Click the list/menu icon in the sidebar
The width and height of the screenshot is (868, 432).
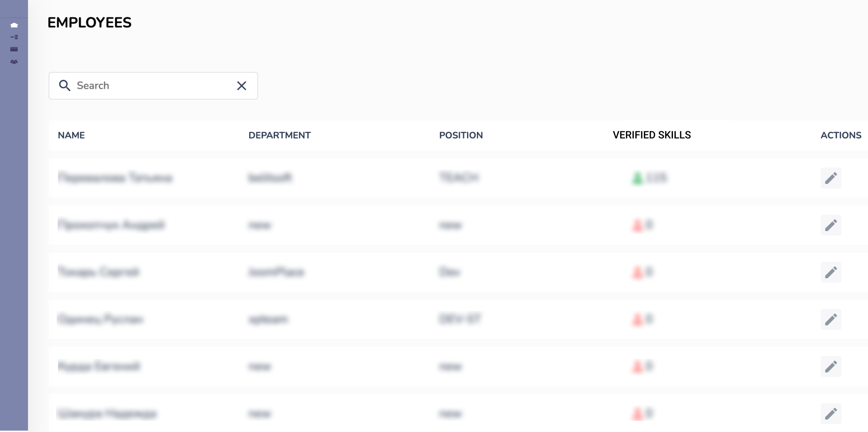click(x=14, y=37)
